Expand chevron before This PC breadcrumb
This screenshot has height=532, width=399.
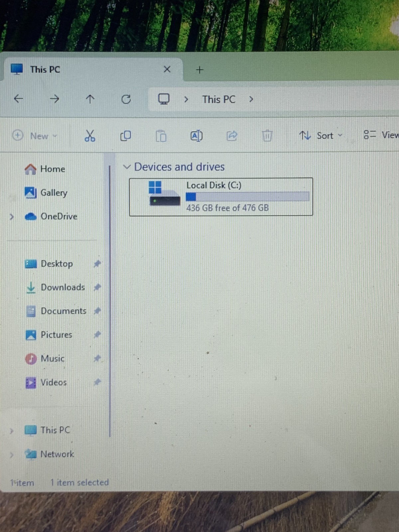[x=186, y=99]
